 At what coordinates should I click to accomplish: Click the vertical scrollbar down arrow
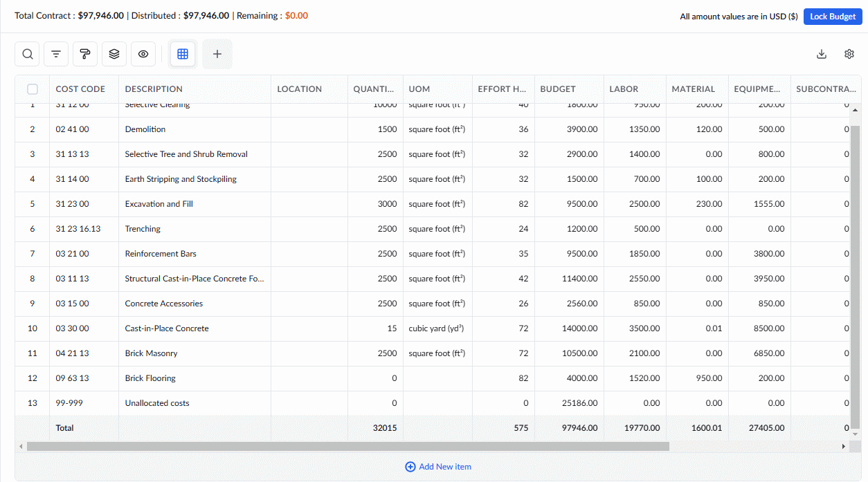(x=855, y=434)
